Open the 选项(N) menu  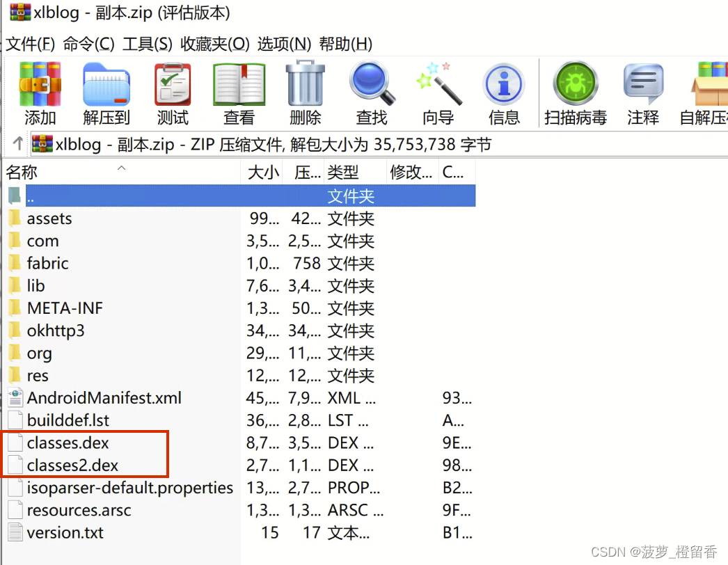284,44
